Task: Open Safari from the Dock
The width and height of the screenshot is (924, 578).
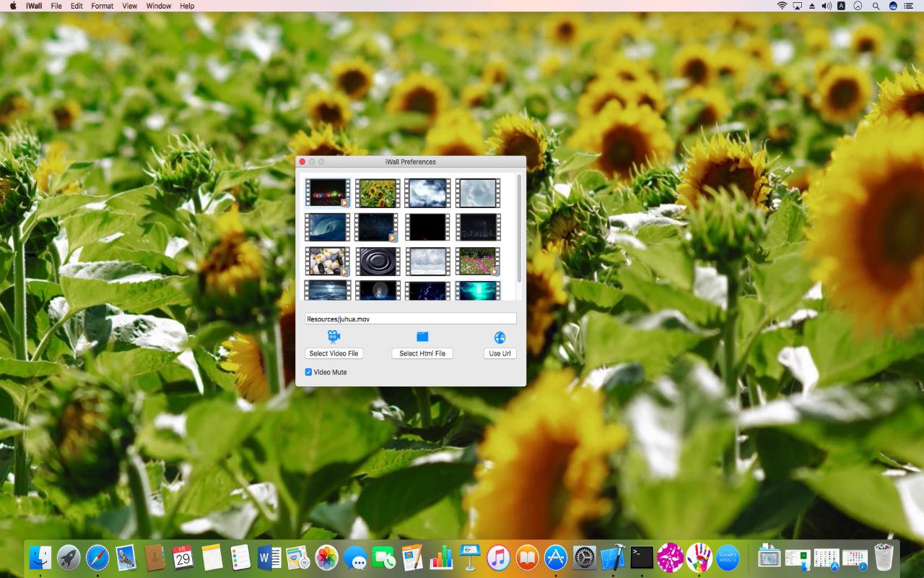Action: 97,557
